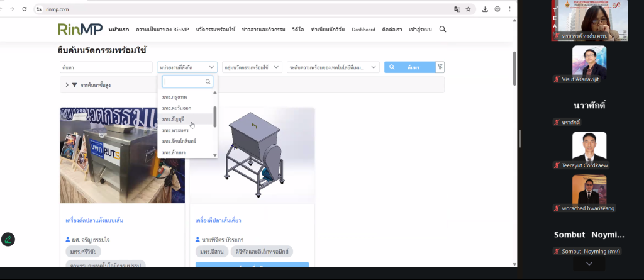This screenshot has height=280, width=644.
Task: Click the clear filter icon beside search button
Action: tap(440, 67)
